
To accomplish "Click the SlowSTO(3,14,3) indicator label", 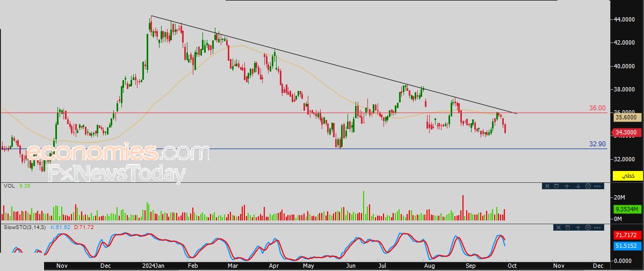I will click(x=25, y=227).
